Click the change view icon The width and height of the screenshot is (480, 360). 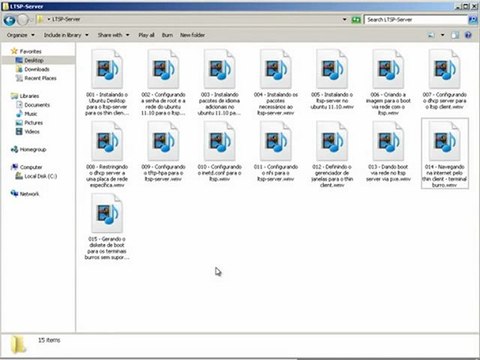pos(431,35)
